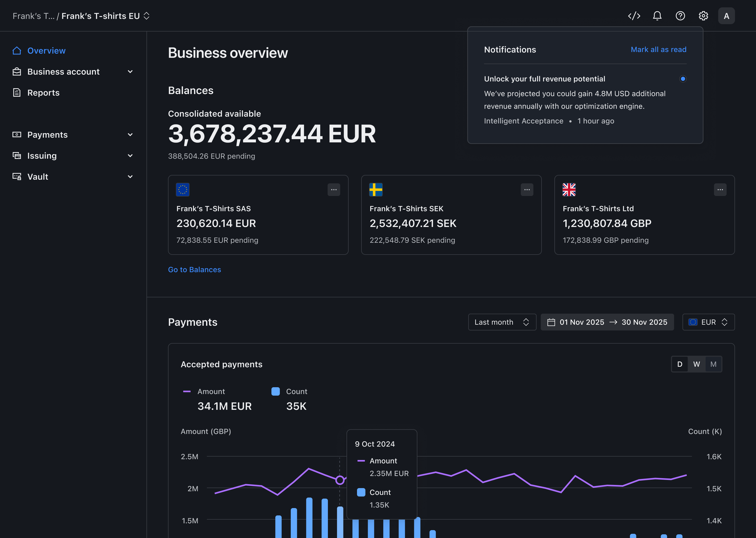Toggle the unread dot on revenue notification
756x538 pixels.
(x=682, y=79)
